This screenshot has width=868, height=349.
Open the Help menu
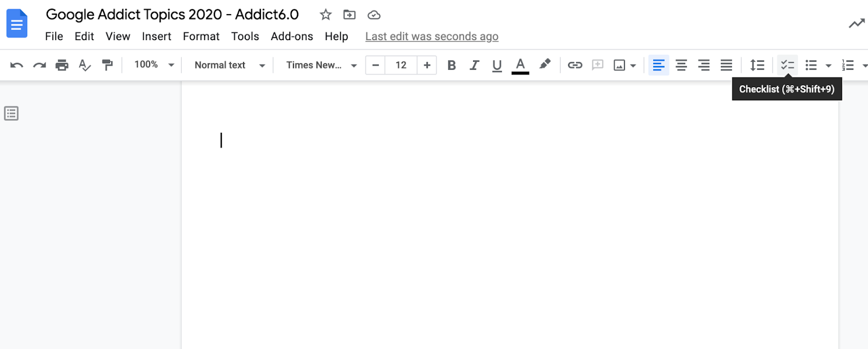click(x=336, y=36)
